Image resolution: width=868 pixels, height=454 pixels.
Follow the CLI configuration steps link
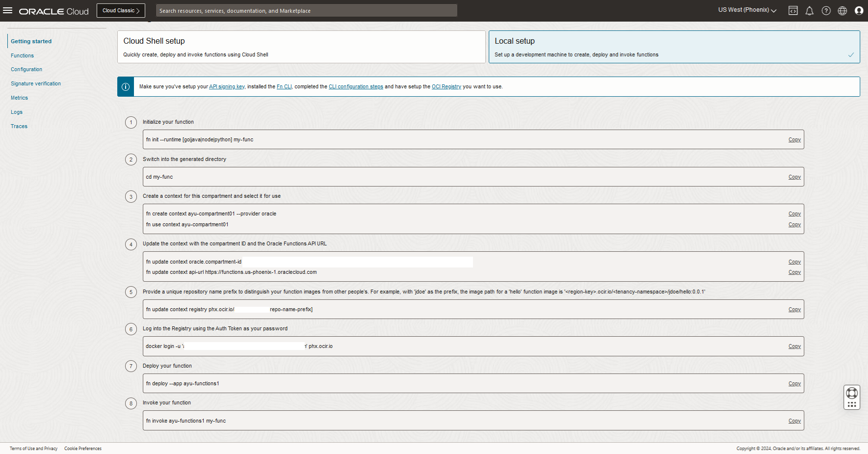click(x=356, y=87)
